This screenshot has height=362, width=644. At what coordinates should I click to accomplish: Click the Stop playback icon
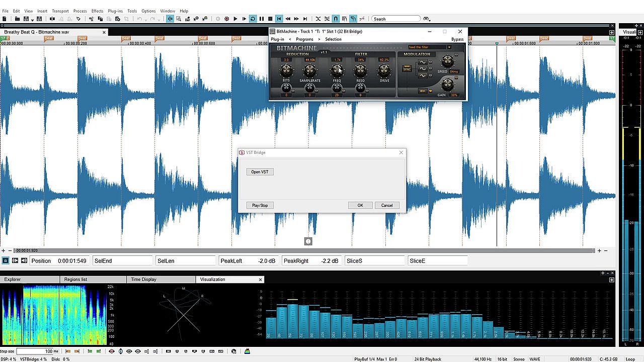(x=270, y=19)
